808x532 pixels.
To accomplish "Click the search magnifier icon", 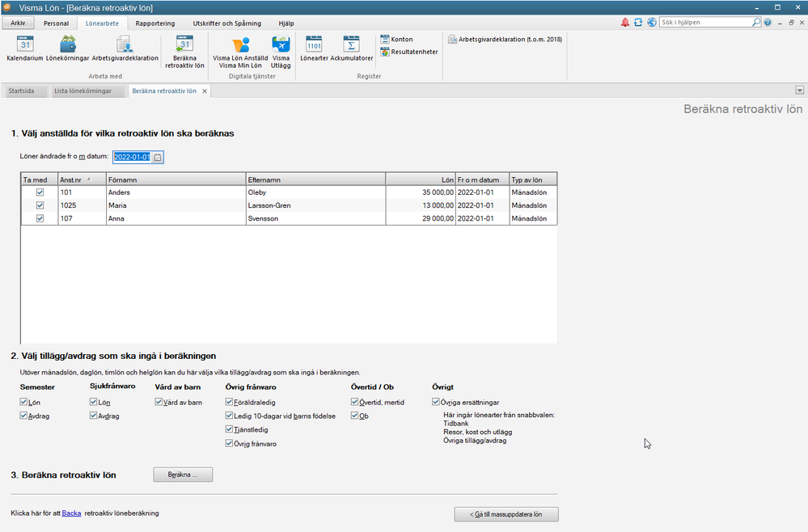I will click(x=756, y=22).
